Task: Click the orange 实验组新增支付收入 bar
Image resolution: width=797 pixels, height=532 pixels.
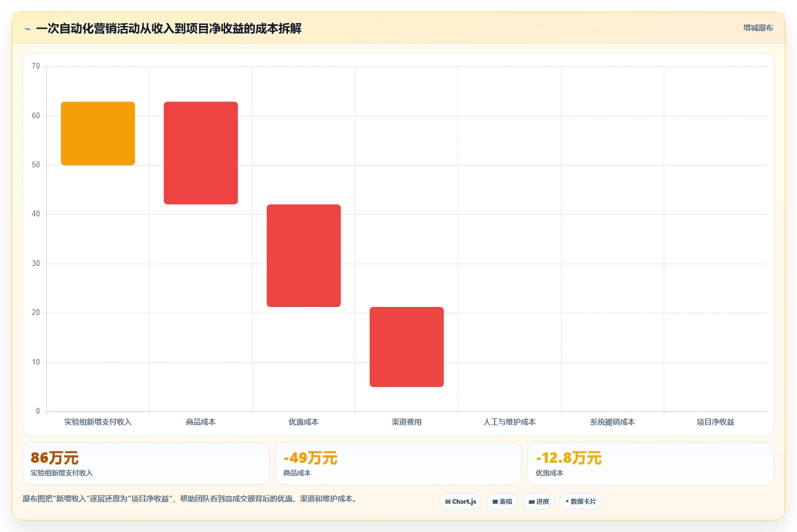Action: click(98, 133)
